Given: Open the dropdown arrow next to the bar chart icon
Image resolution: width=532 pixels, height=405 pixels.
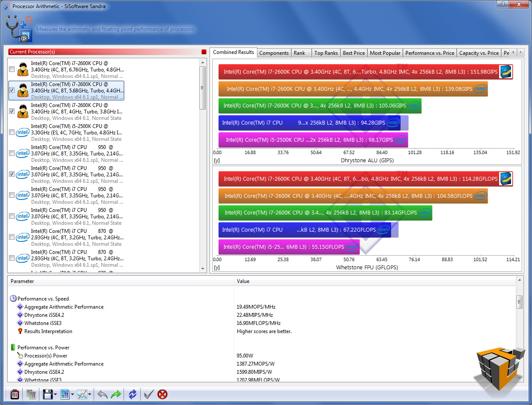Looking at the screenshot, I should (x=73, y=395).
